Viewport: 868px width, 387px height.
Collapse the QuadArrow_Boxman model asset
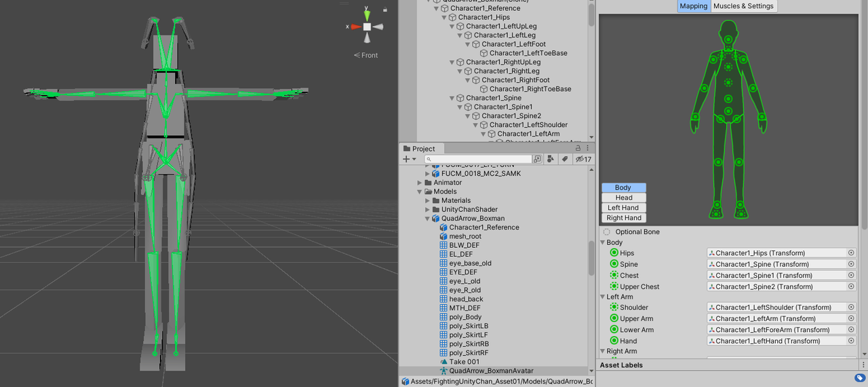click(x=428, y=219)
